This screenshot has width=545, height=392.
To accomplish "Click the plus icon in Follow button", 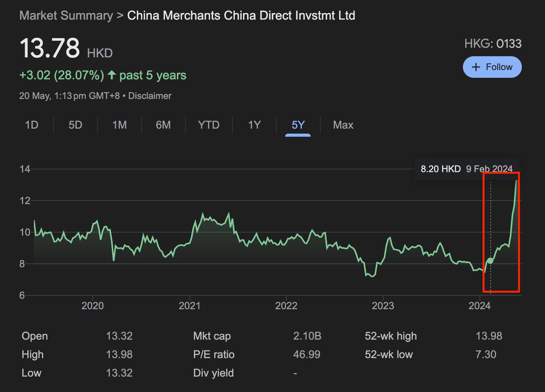I will 476,67.
